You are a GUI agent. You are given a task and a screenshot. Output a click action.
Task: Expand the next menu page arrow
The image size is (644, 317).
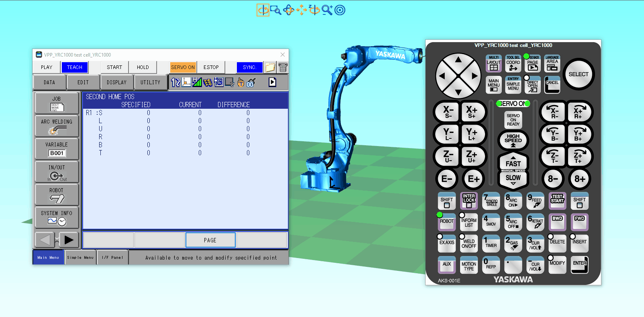click(x=69, y=240)
